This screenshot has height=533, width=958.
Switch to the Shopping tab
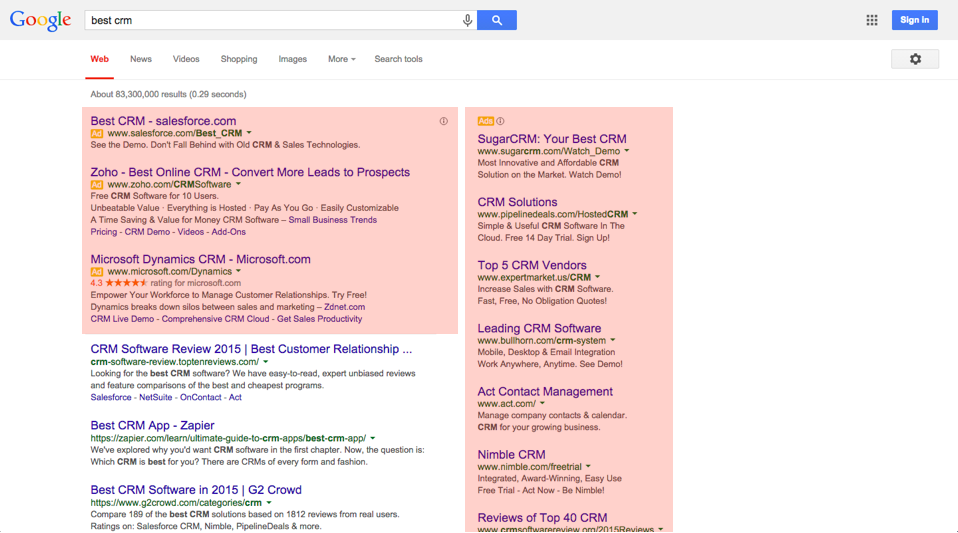(x=239, y=59)
